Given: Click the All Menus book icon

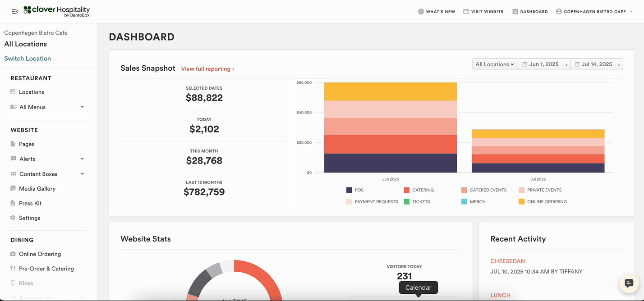Looking at the screenshot, I should tap(13, 107).
